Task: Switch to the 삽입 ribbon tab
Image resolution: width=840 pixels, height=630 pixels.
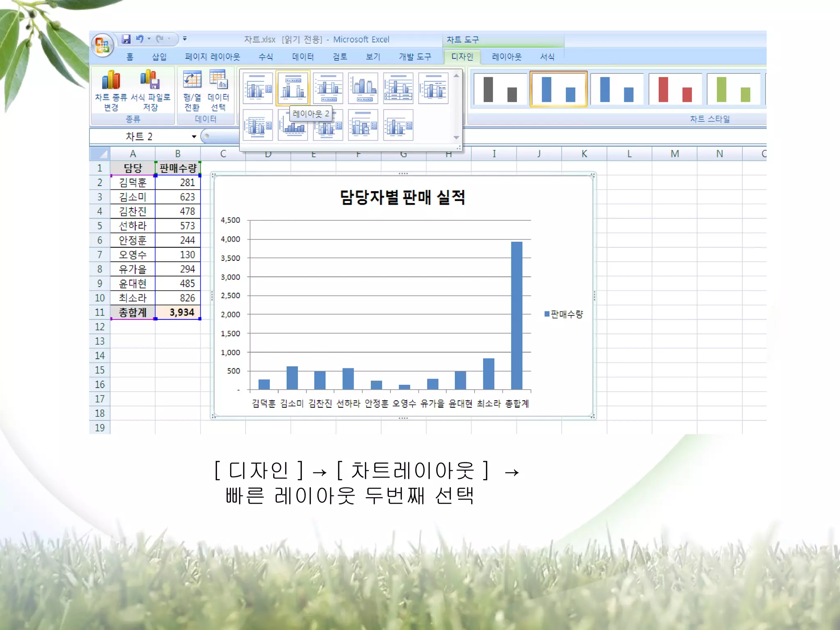Action: [159, 57]
